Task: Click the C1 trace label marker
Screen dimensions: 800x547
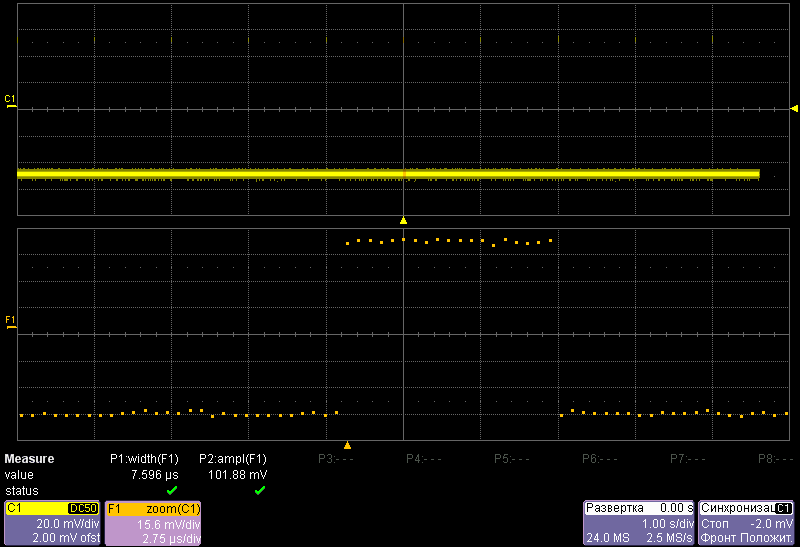Action: (x=10, y=100)
